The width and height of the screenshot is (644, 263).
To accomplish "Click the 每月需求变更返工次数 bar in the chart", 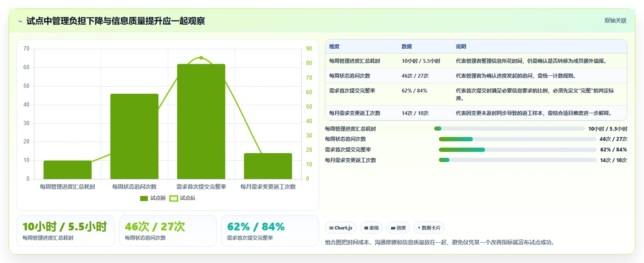I will click(x=268, y=166).
